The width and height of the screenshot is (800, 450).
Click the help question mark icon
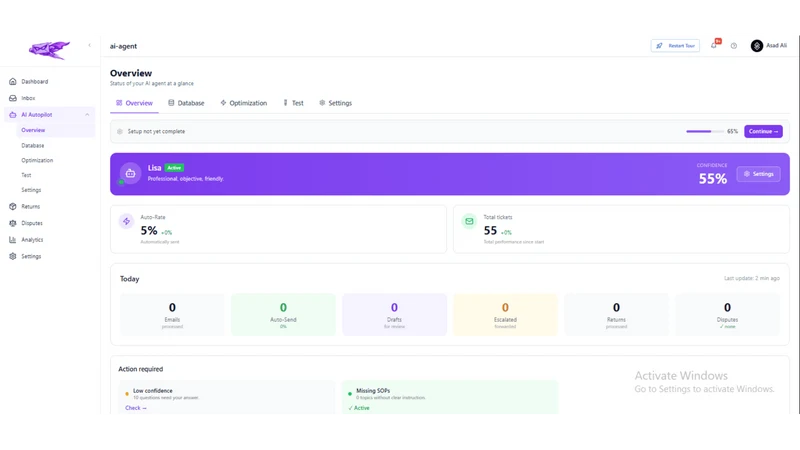tap(734, 46)
